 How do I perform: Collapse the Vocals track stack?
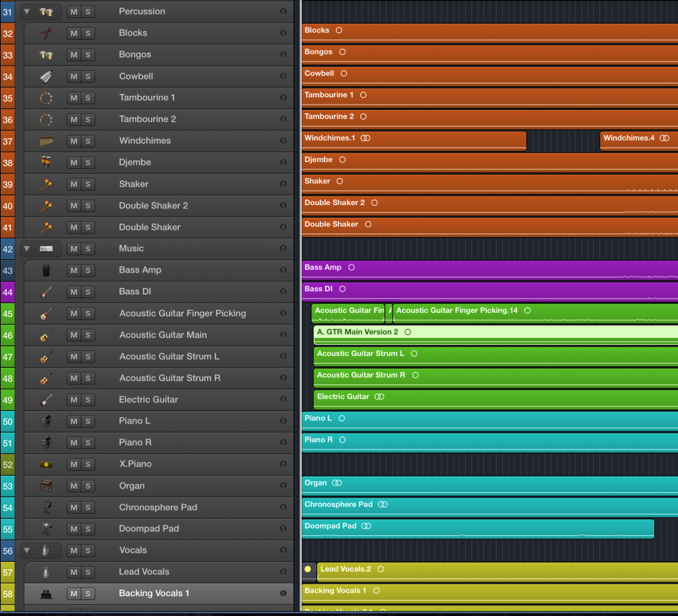pyautogui.click(x=26, y=550)
